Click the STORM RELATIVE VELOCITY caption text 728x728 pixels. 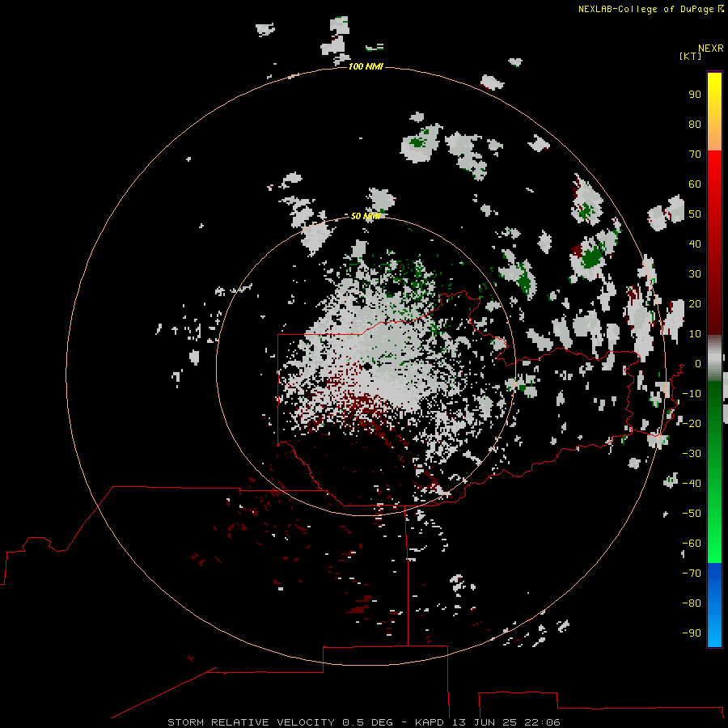pos(251,722)
